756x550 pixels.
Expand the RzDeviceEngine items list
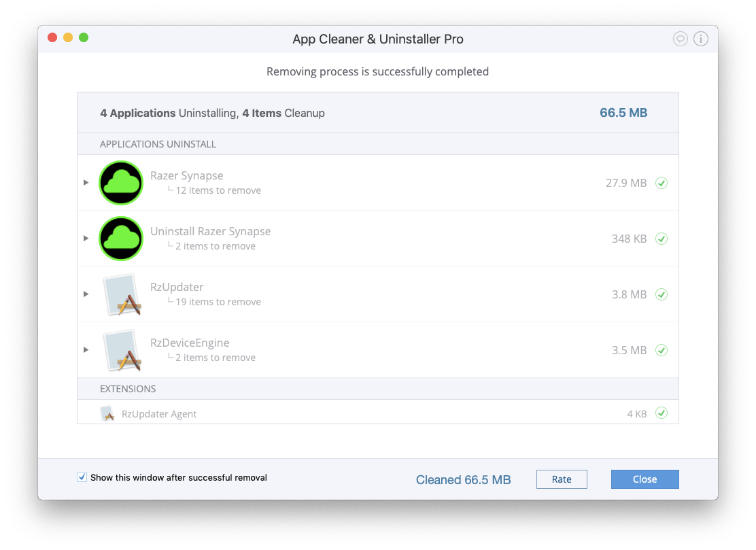pyautogui.click(x=86, y=349)
